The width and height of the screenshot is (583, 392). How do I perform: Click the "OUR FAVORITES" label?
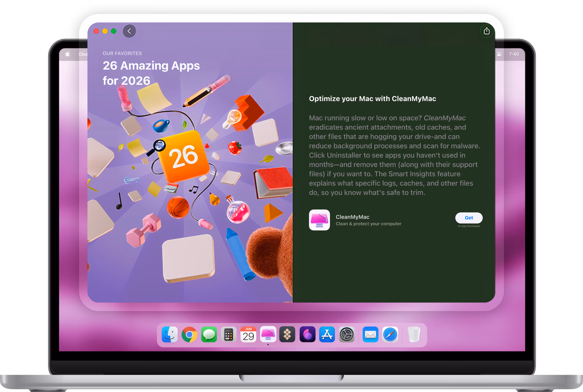pyautogui.click(x=122, y=53)
